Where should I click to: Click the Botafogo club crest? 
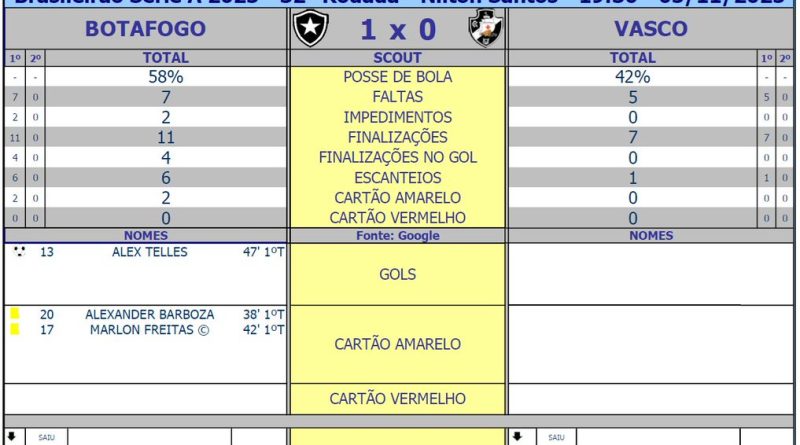309,29
